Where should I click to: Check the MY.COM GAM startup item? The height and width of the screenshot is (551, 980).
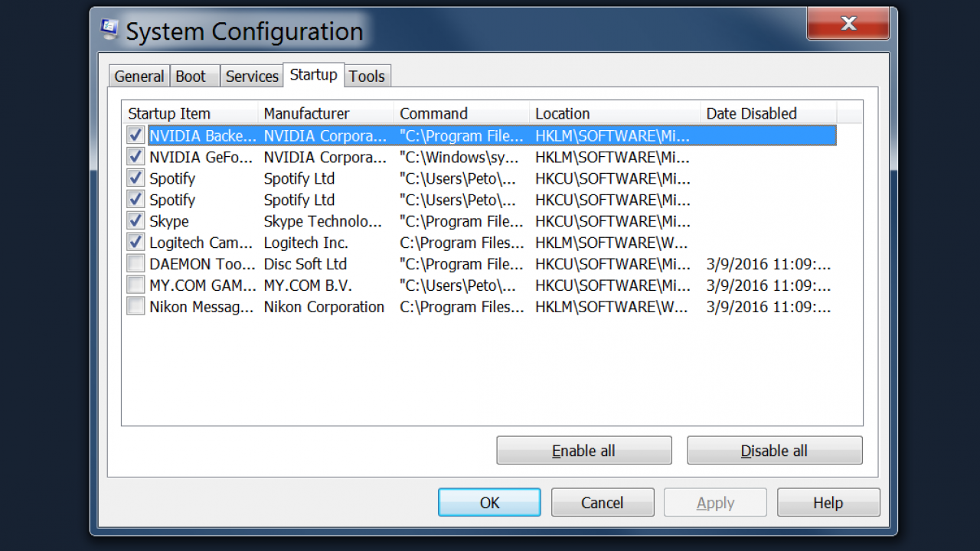[136, 285]
